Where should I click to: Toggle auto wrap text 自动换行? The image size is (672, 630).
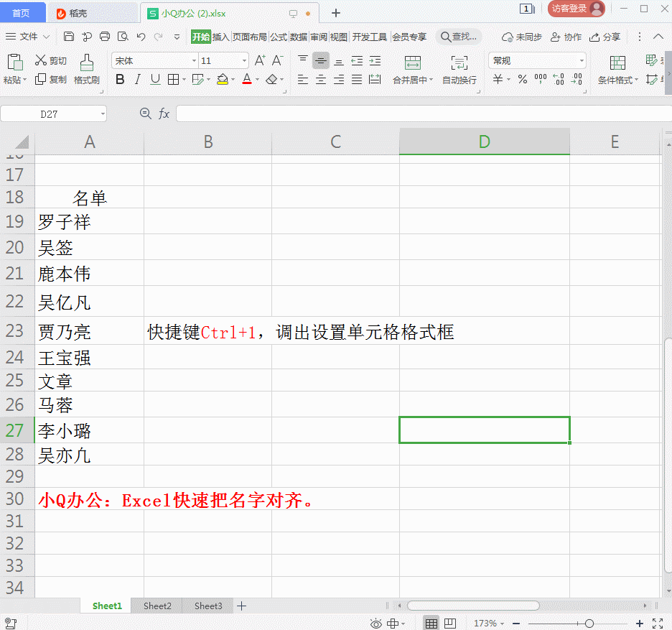(459, 69)
